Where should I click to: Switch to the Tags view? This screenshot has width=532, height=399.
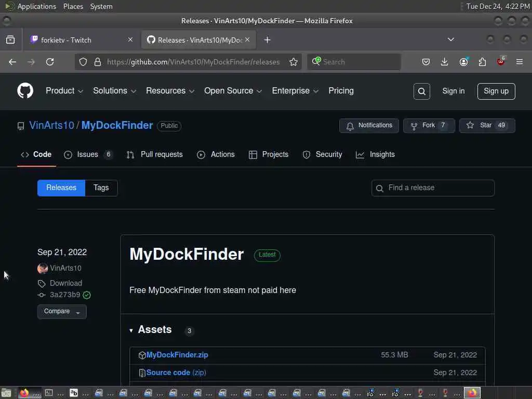[x=101, y=188]
